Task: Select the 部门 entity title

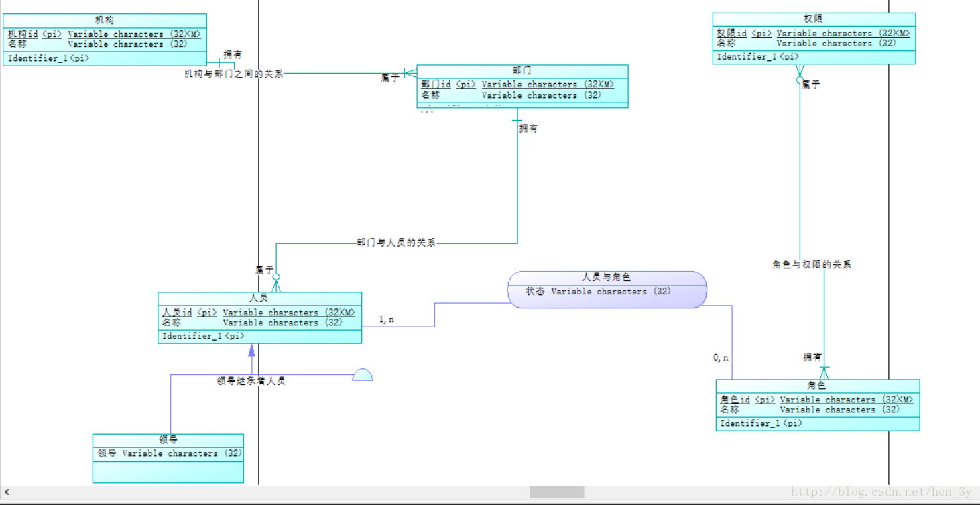Action: [522, 70]
